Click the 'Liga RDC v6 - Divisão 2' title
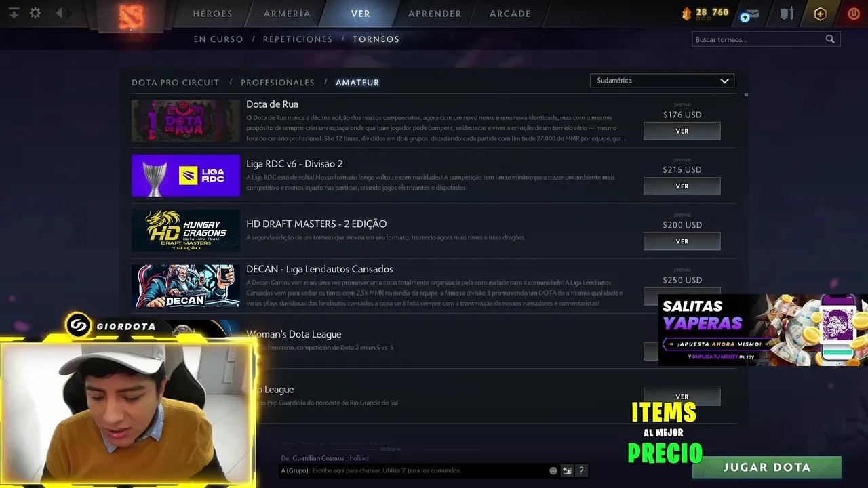The height and width of the screenshot is (488, 868). click(x=294, y=164)
